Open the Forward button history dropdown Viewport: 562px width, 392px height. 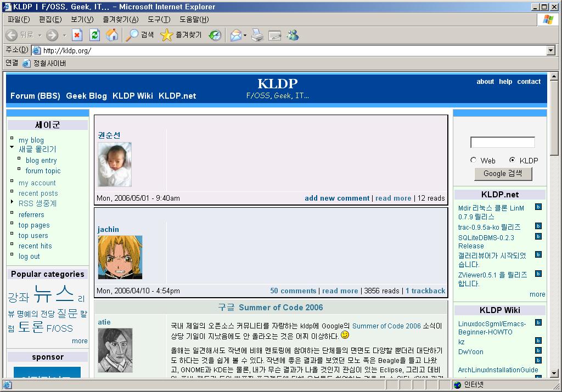[65, 36]
